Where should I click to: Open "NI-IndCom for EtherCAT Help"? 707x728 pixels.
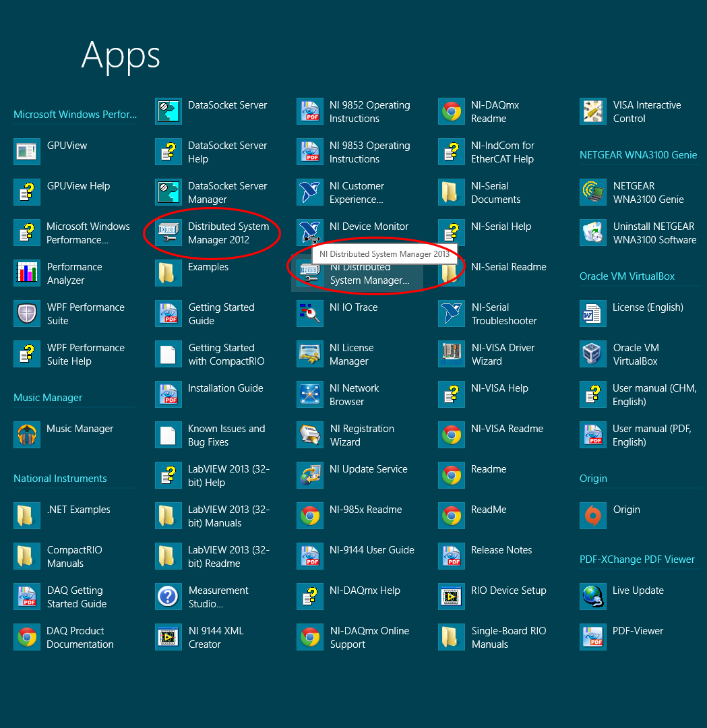pyautogui.click(x=487, y=152)
